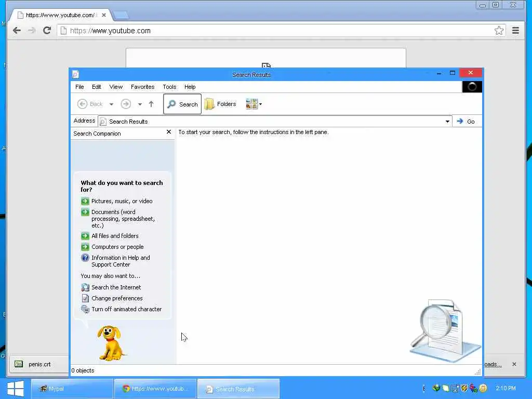Switch to Mypal in the taskbar
Screen dimensions: 532x399
[x=72, y=389]
